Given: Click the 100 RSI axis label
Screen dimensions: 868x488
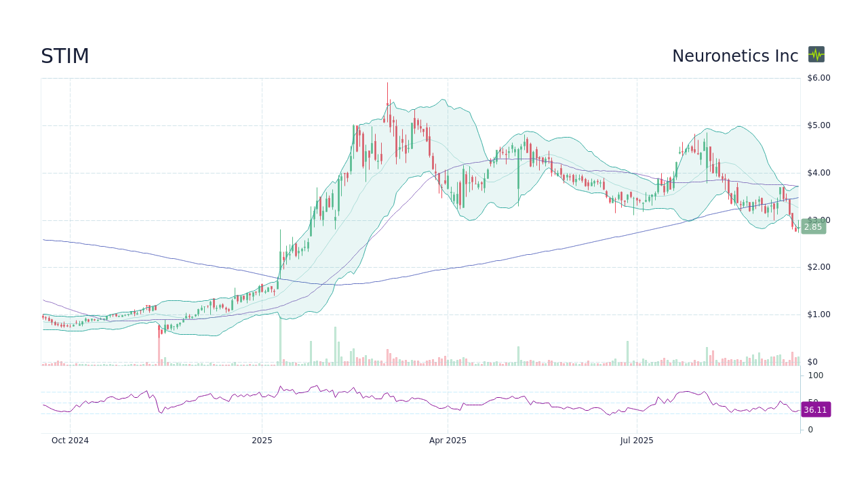Looking at the screenshot, I should tap(815, 375).
